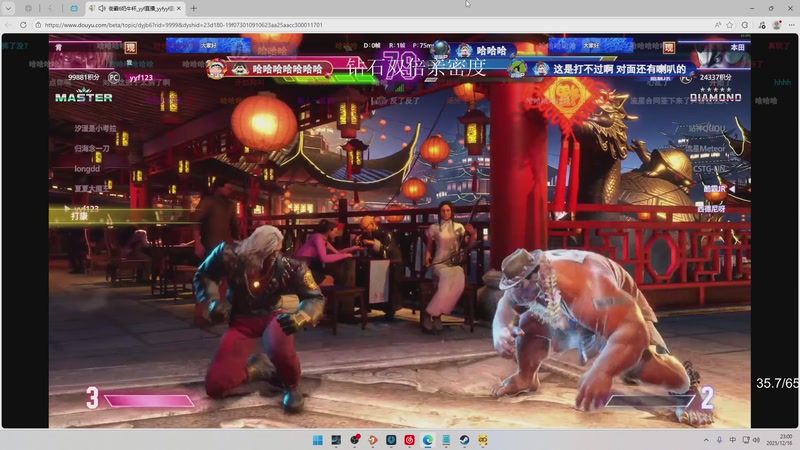This screenshot has width=800, height=450.
Task: Click the DIAMOND rank label on stream
Action: coord(715,95)
